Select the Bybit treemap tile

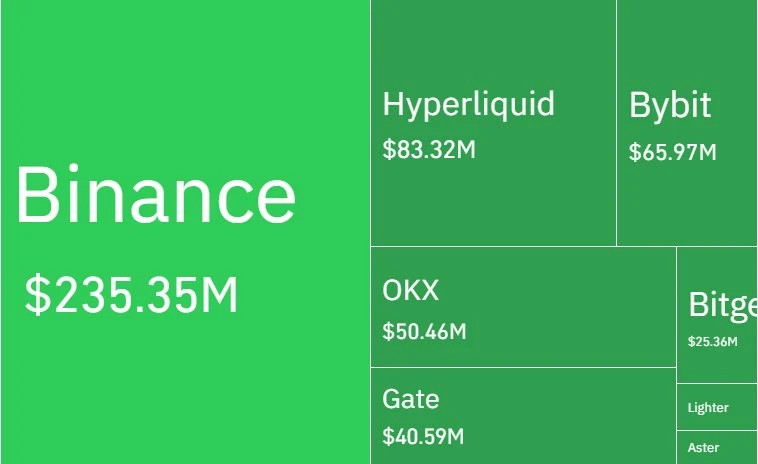coord(687,123)
